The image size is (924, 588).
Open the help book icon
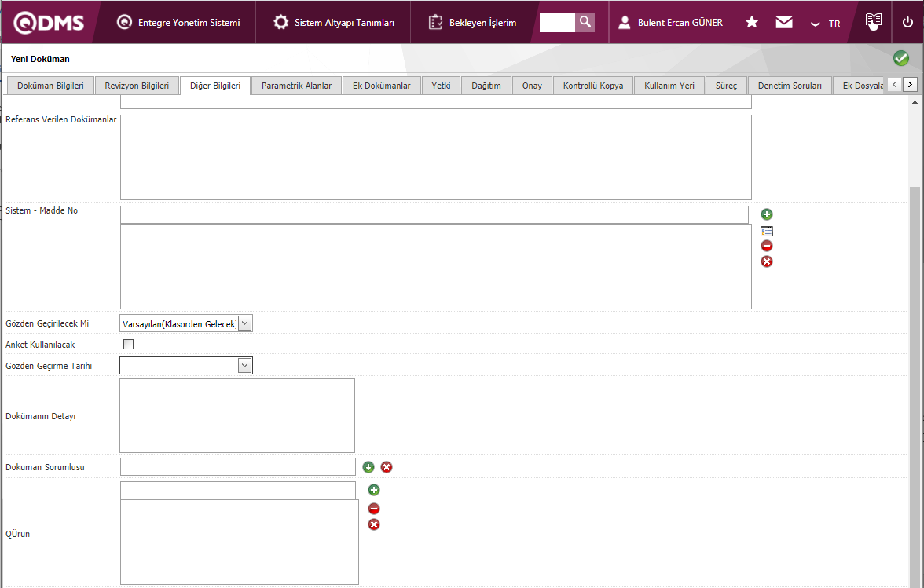tap(874, 21)
